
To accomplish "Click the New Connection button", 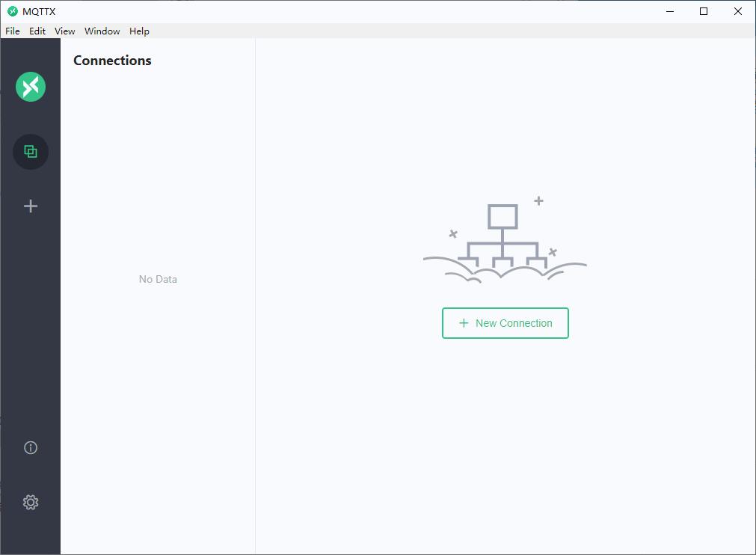I will pos(505,323).
